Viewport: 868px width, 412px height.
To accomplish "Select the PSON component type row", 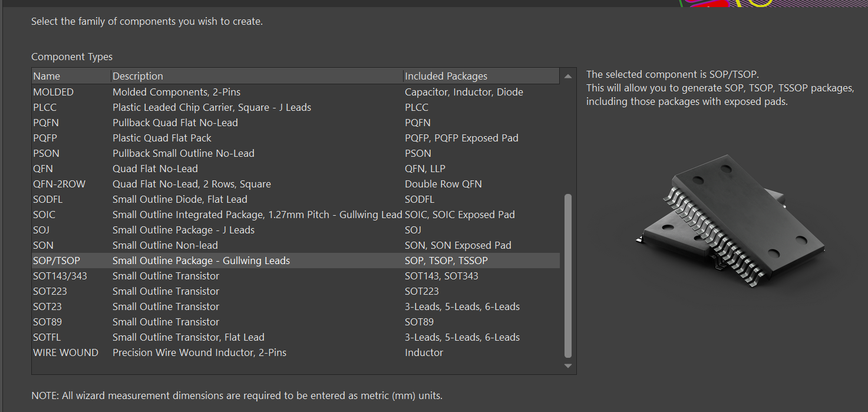I will 296,153.
